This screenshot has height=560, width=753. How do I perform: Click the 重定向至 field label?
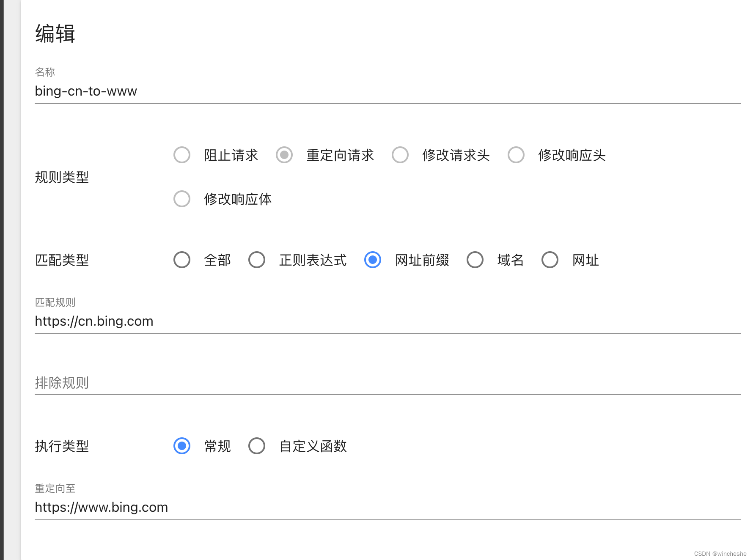click(x=55, y=489)
